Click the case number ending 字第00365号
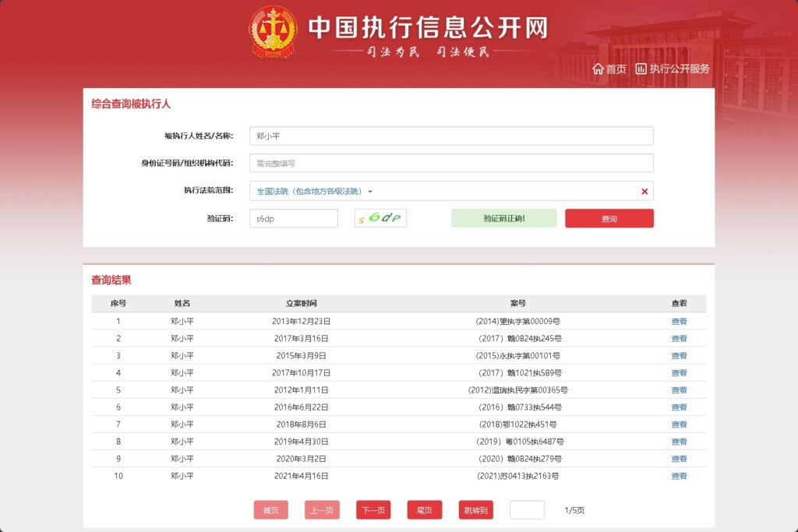 (x=517, y=390)
